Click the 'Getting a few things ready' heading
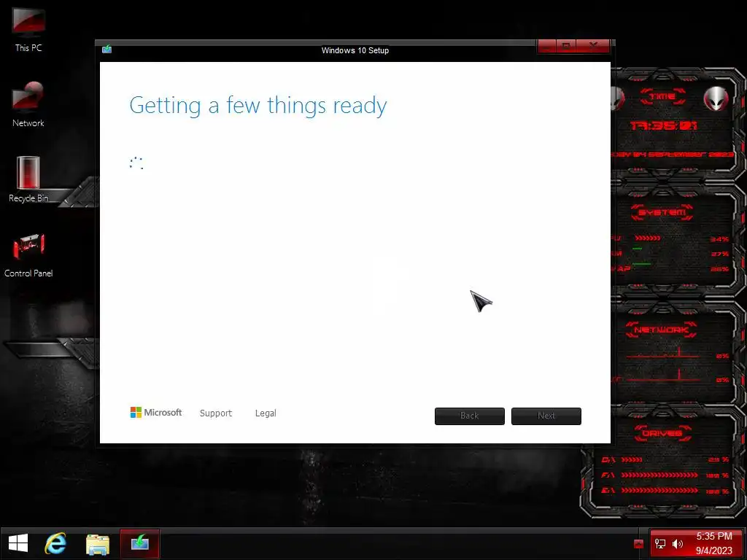Screen dimensions: 747x560 coord(258,106)
